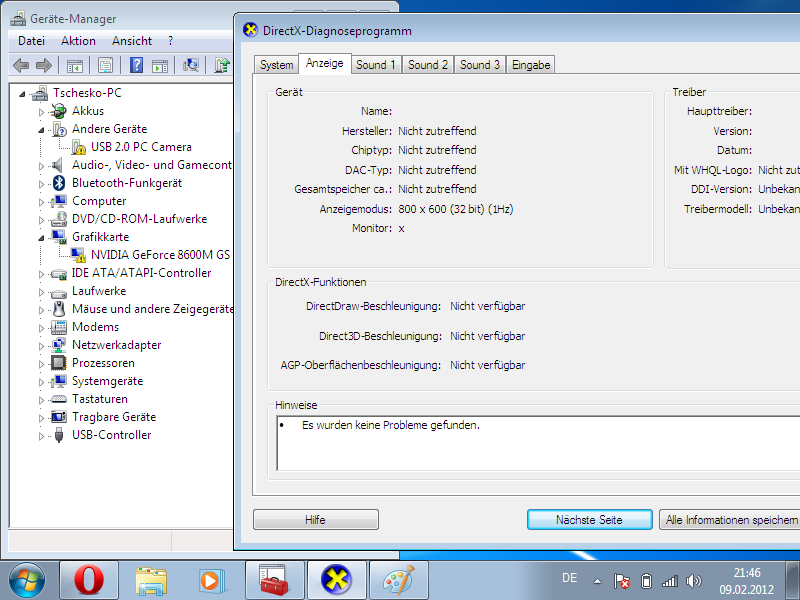Click the show/hide console tree toolbar icon
The image size is (800, 600).
pos(74,65)
